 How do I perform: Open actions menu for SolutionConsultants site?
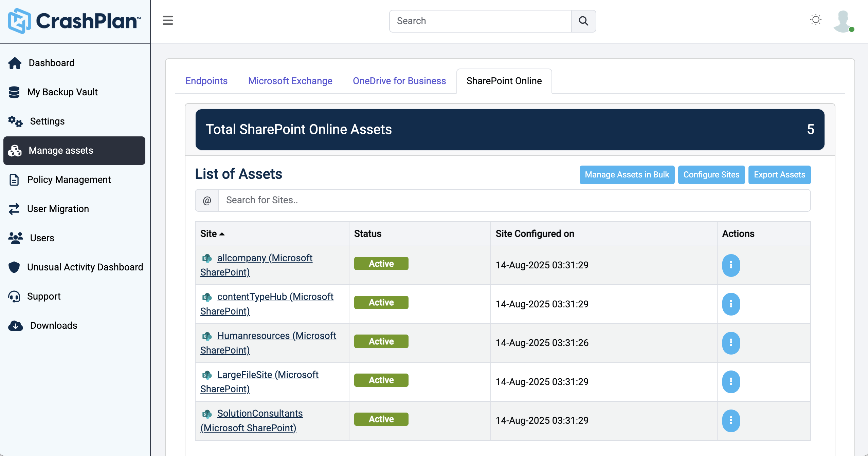731,420
